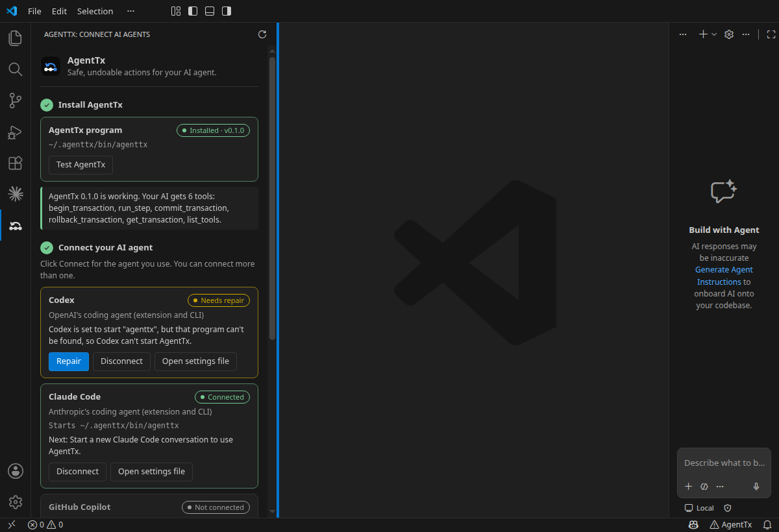Click the 'Not connected' badge on GitHub Copilot
The height and width of the screenshot is (532, 779).
tap(216, 507)
